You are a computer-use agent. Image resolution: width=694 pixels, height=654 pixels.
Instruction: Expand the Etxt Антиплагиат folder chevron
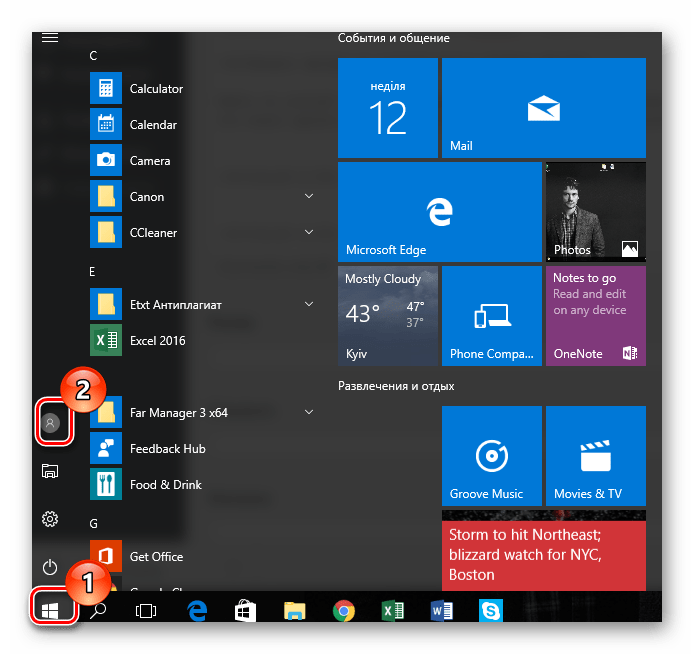[309, 304]
